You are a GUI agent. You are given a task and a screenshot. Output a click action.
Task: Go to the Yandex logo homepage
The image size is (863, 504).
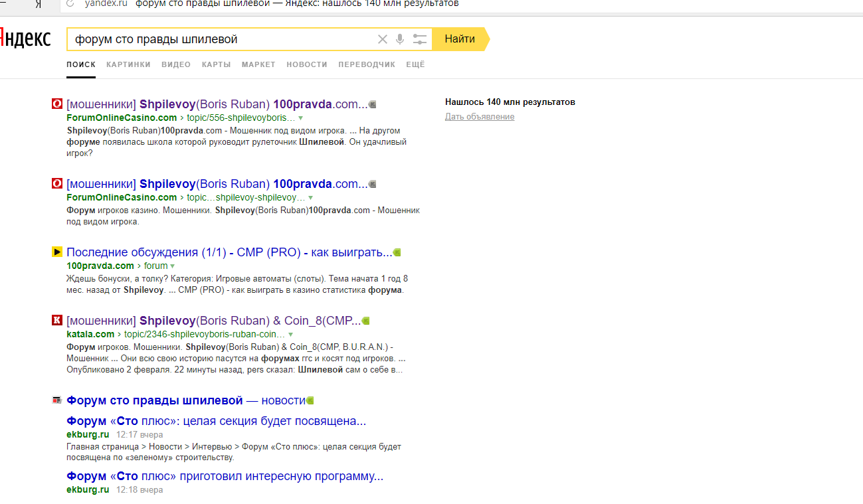[25, 39]
